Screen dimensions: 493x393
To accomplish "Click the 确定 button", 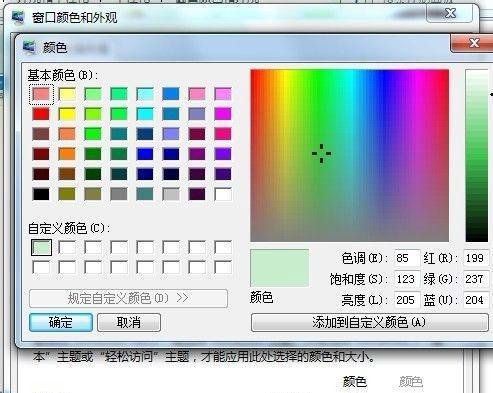I will point(61,322).
